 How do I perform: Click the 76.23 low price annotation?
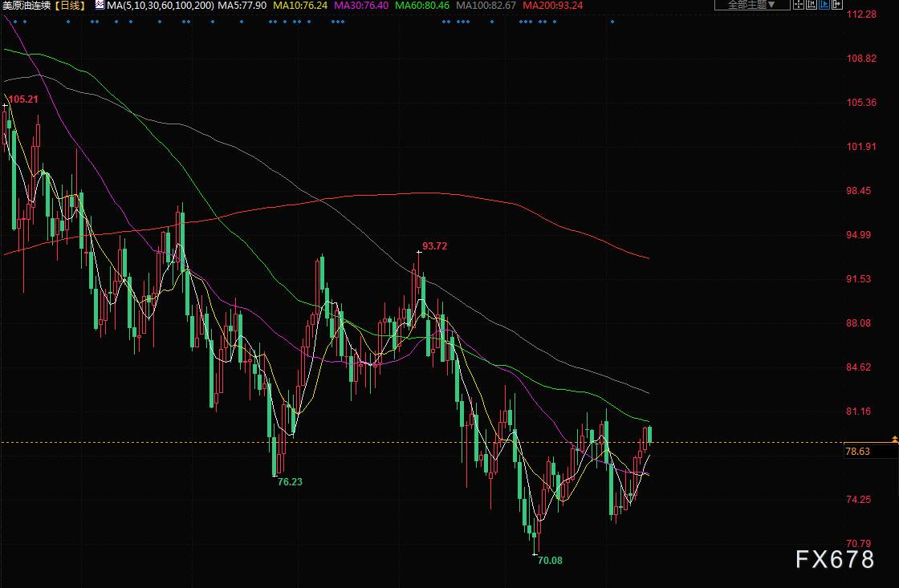(290, 482)
